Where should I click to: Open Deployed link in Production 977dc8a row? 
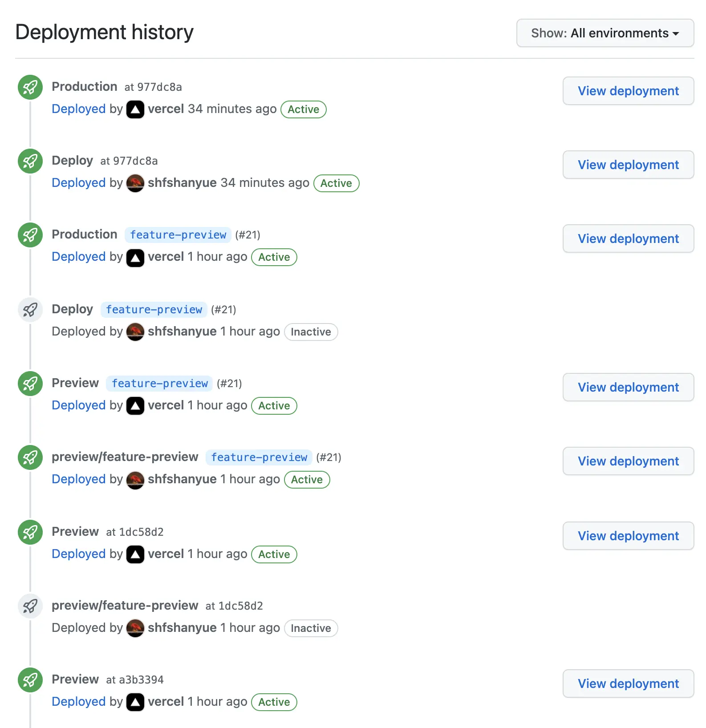tap(79, 109)
